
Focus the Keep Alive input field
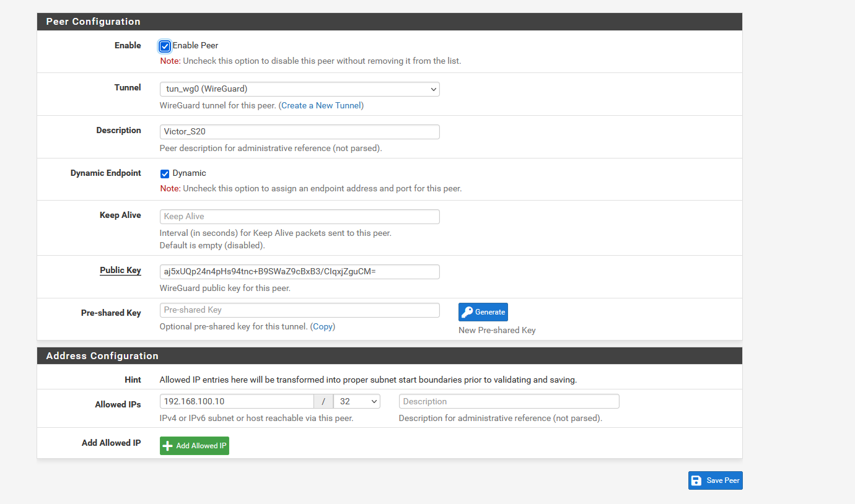click(x=300, y=217)
